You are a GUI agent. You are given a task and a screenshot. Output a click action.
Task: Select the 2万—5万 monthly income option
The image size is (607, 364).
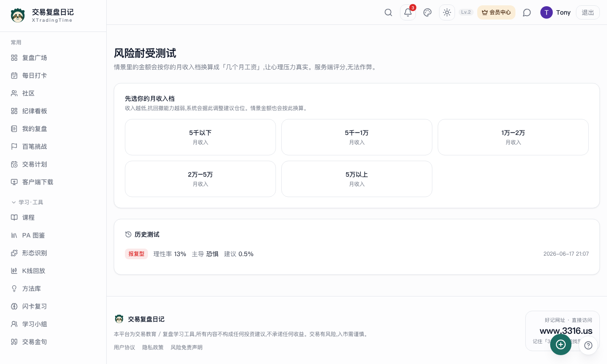(x=200, y=179)
